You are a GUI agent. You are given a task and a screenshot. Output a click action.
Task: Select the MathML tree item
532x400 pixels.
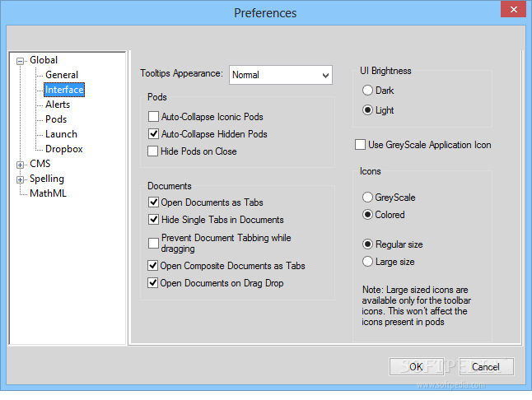(48, 193)
